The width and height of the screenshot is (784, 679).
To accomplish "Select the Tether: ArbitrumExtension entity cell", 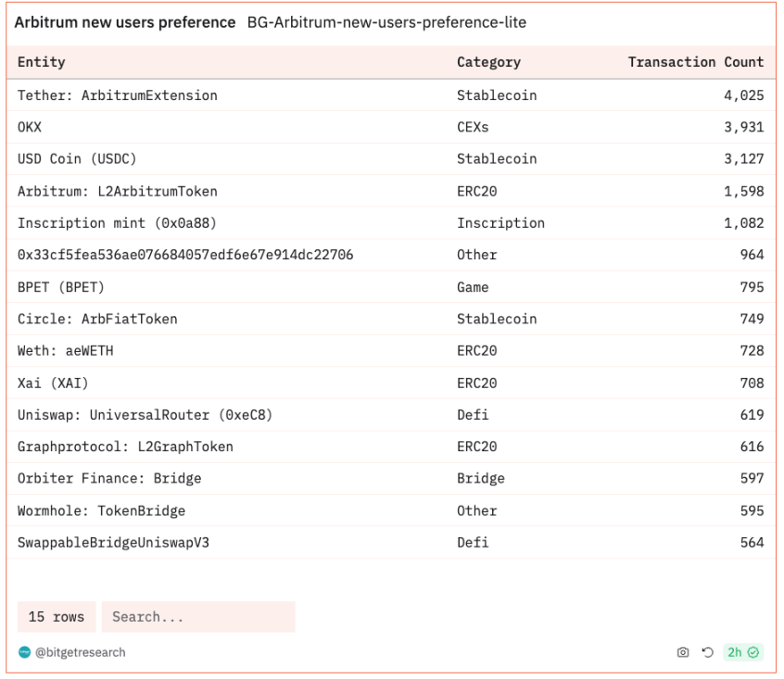I will coord(118,95).
